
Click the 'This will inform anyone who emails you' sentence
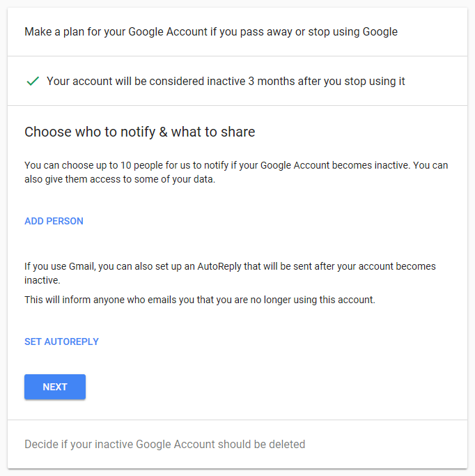tap(199, 300)
